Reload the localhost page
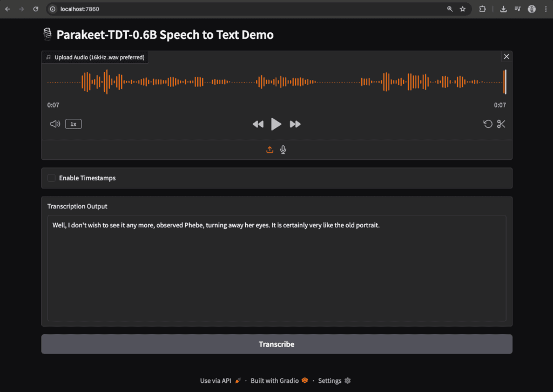 [x=36, y=9]
